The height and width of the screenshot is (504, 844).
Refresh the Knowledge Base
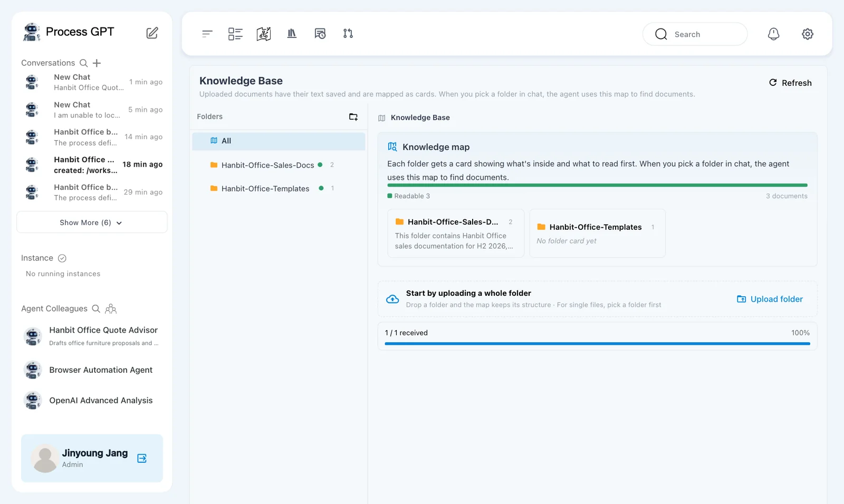[791, 83]
